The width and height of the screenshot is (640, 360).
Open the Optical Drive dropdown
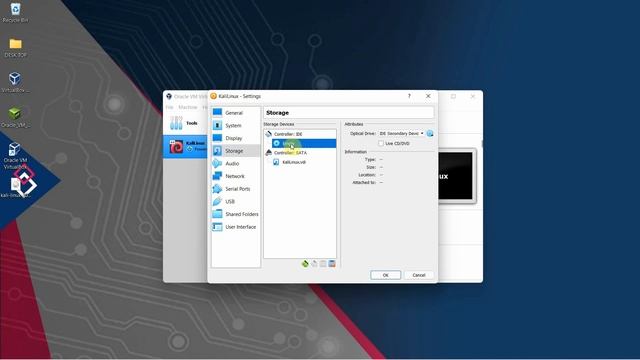click(x=401, y=133)
